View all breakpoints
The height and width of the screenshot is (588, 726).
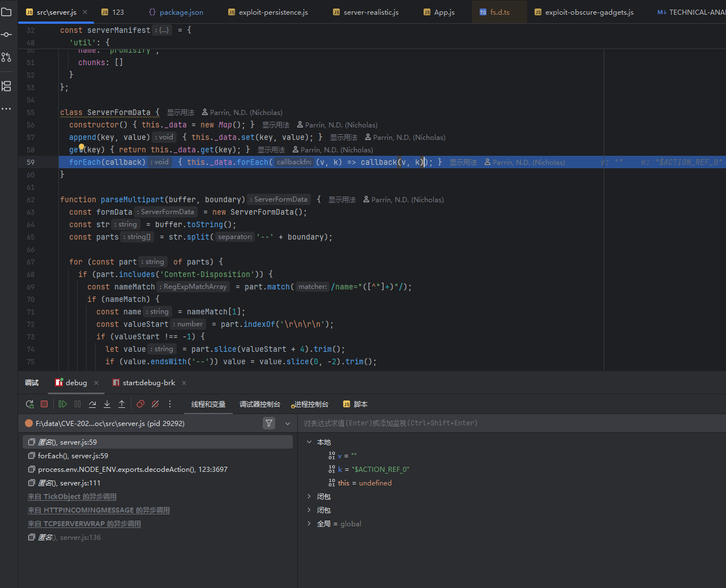pyautogui.click(x=140, y=404)
